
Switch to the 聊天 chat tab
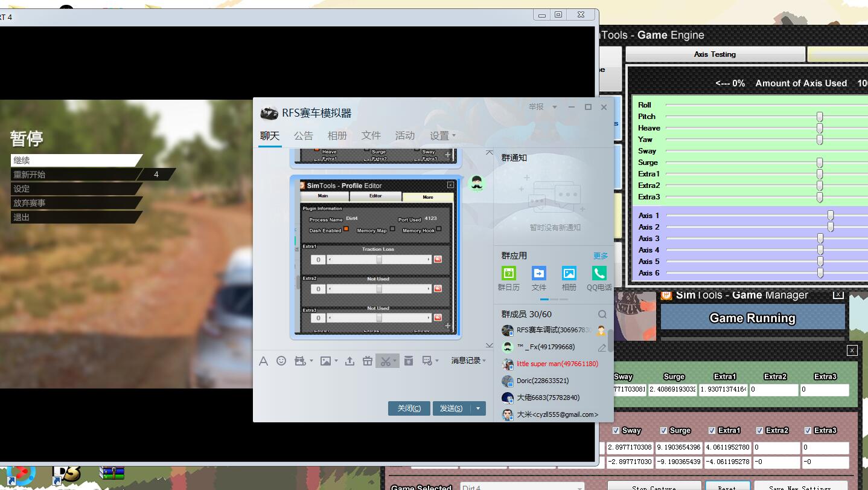pyautogui.click(x=270, y=135)
